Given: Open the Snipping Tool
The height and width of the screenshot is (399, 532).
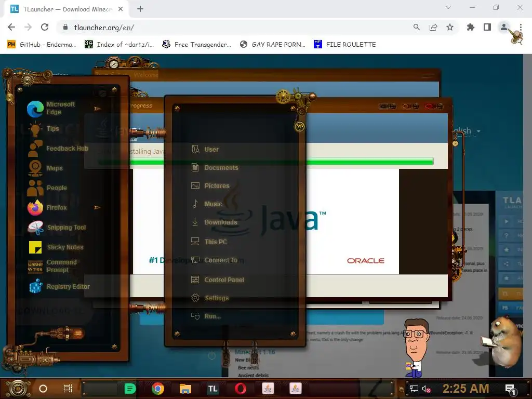Looking at the screenshot, I should pyautogui.click(x=57, y=228).
